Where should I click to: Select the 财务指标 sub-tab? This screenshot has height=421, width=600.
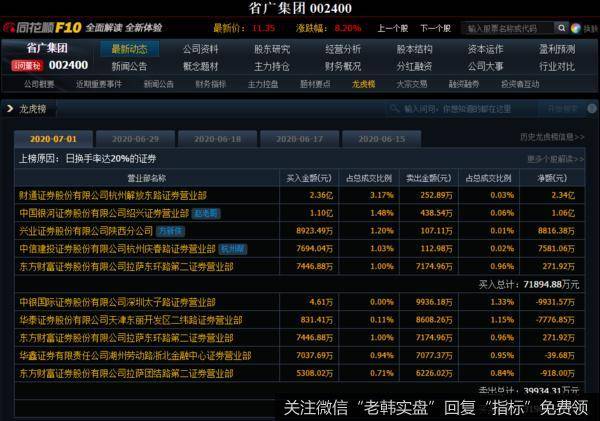point(210,84)
